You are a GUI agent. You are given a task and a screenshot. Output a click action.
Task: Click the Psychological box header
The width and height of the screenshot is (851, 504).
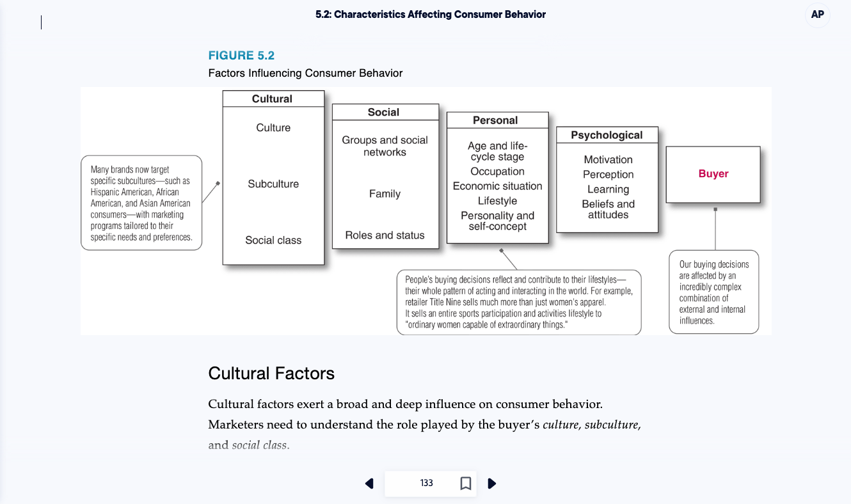[607, 135]
